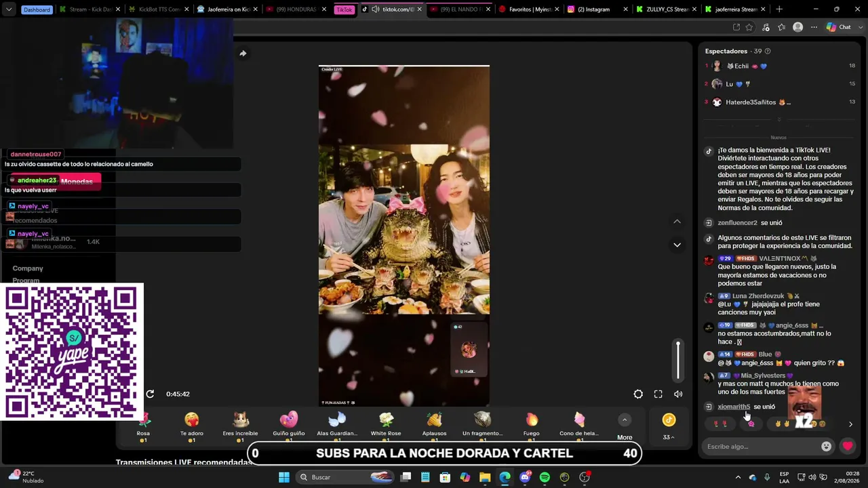Open Discord from the taskbar
Image resolution: width=868 pixels, height=488 pixels.
525,477
